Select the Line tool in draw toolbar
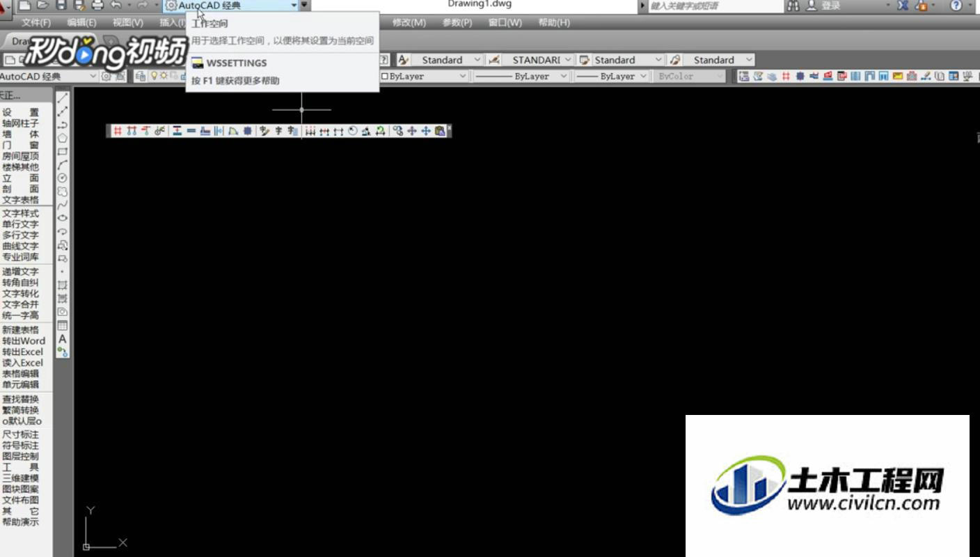This screenshot has height=557, width=980. pyautogui.click(x=63, y=98)
